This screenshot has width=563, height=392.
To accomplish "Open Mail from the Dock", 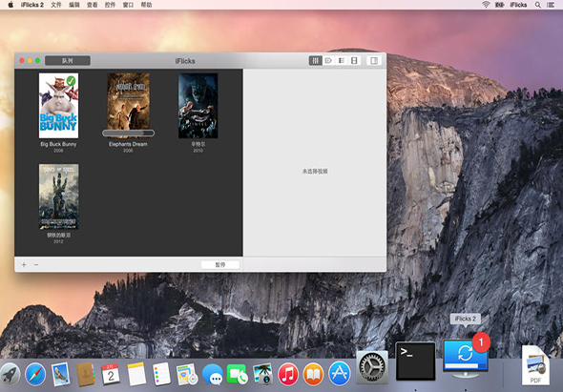I will [60, 374].
